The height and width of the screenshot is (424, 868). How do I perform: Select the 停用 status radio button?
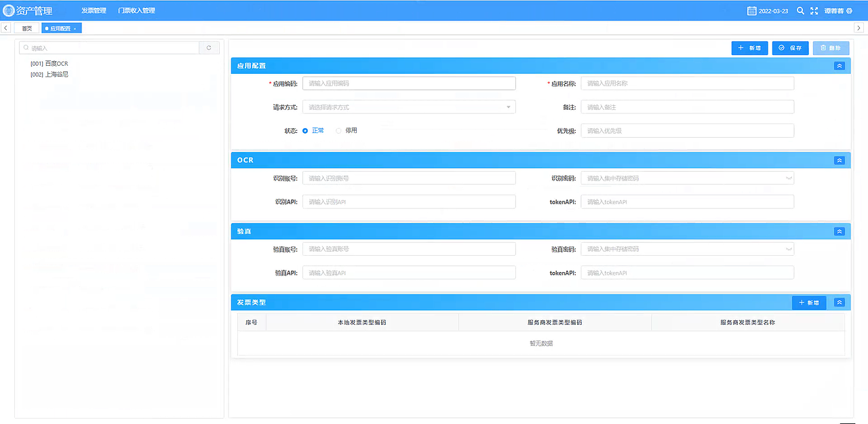339,130
